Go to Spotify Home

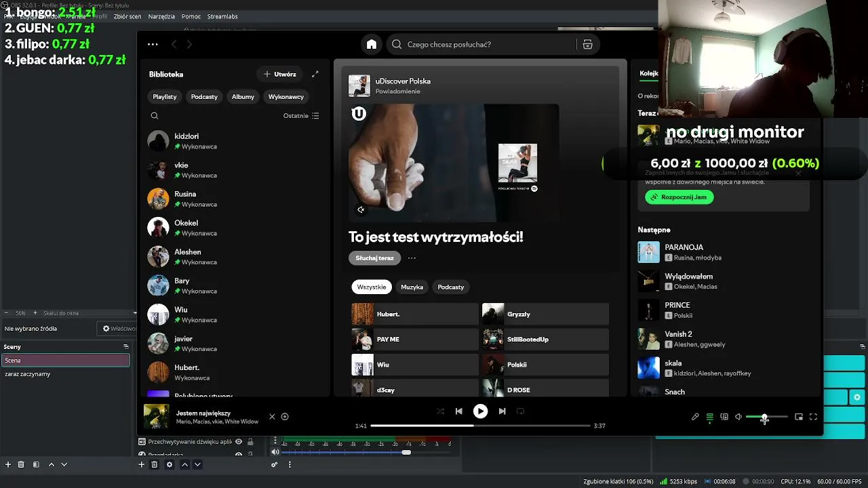[x=372, y=45]
